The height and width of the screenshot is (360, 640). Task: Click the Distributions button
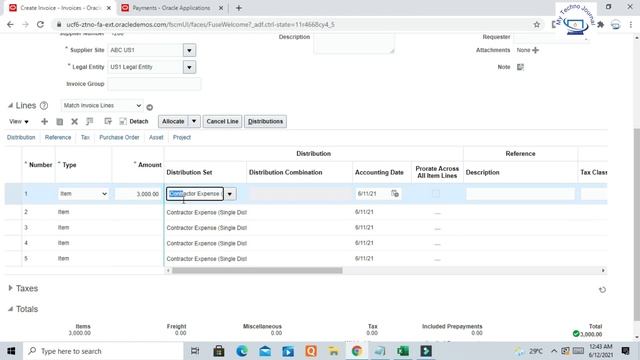[265, 121]
